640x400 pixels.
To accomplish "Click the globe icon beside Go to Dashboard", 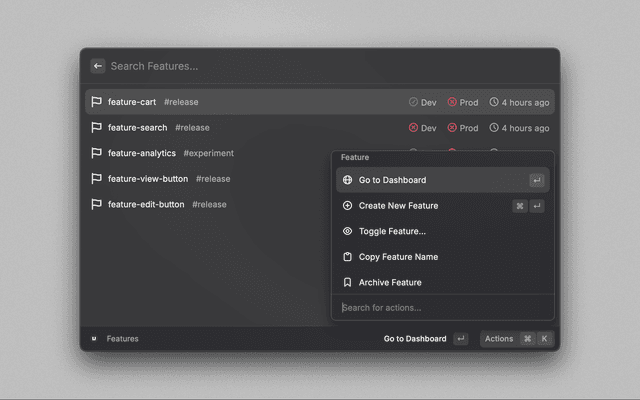I will [347, 180].
